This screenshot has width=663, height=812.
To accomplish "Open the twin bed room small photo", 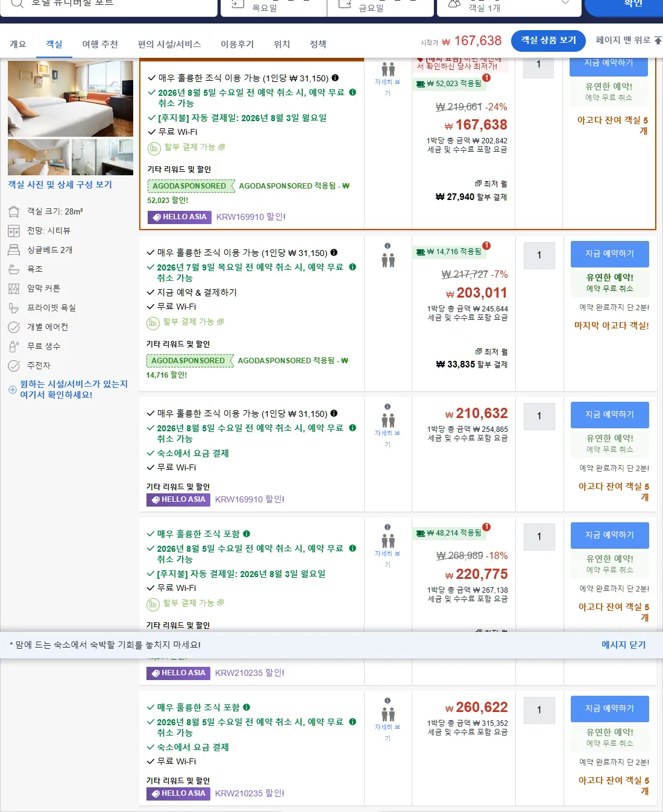I will pos(39,157).
